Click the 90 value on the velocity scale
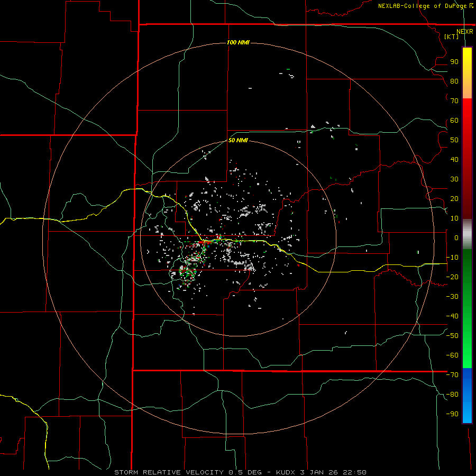 tap(454, 62)
